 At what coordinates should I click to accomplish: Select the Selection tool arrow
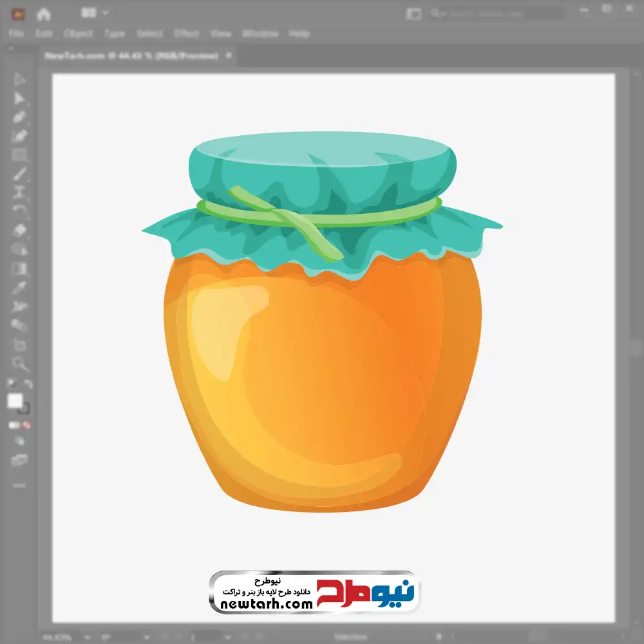pos(19,79)
